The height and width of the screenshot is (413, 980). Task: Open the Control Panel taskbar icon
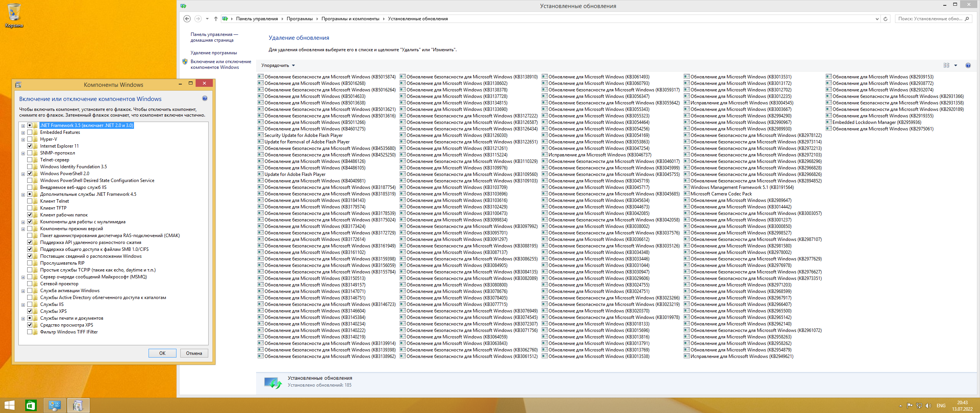(x=54, y=405)
